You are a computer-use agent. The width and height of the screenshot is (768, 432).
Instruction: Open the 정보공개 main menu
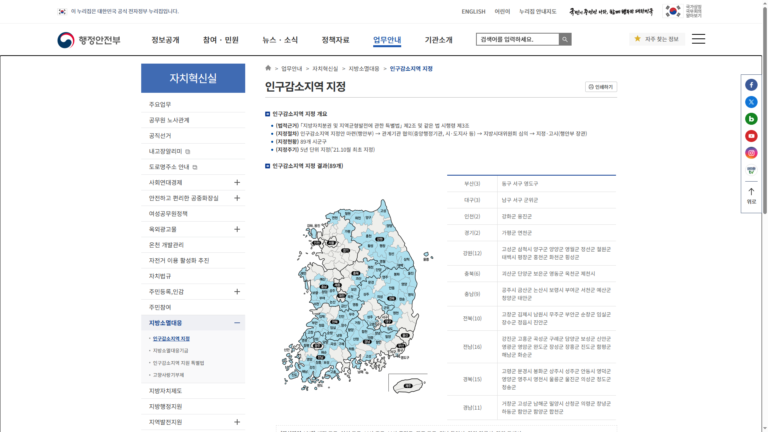pyautogui.click(x=165, y=40)
